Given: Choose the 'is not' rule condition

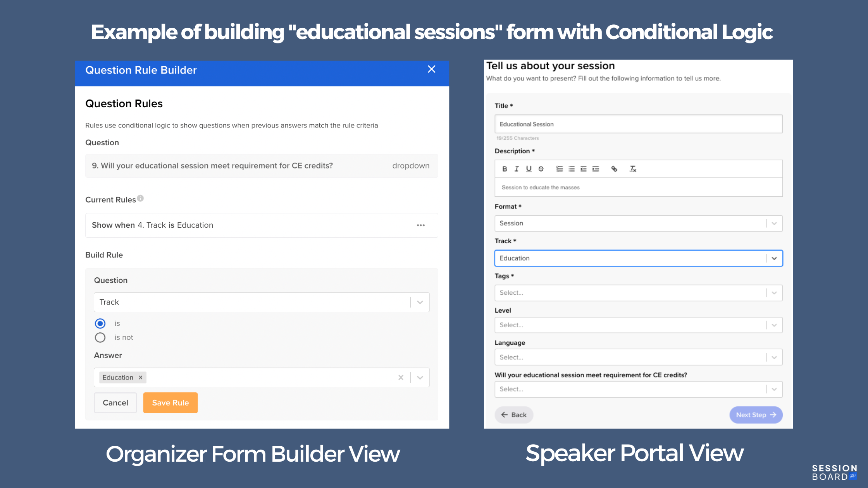Looking at the screenshot, I should 100,337.
